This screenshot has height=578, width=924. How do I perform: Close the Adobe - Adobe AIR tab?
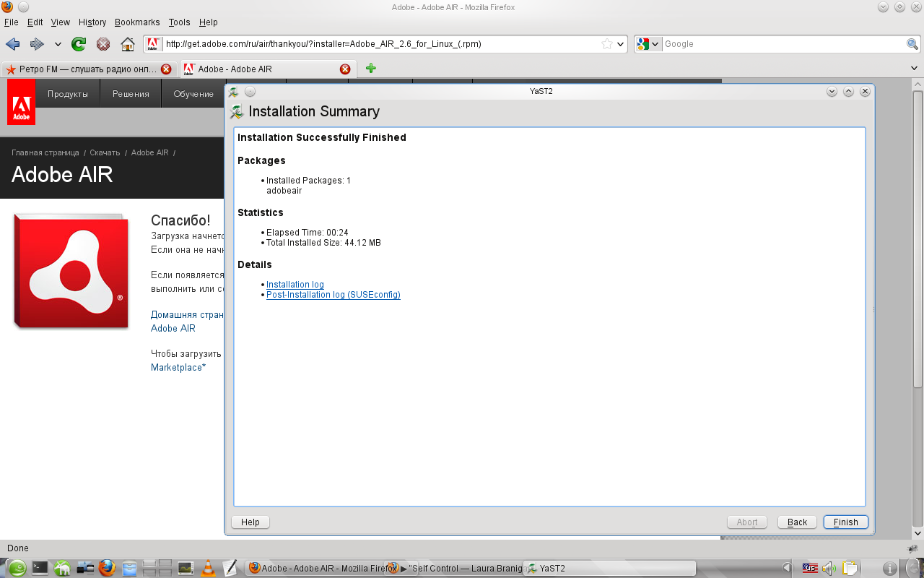[345, 69]
